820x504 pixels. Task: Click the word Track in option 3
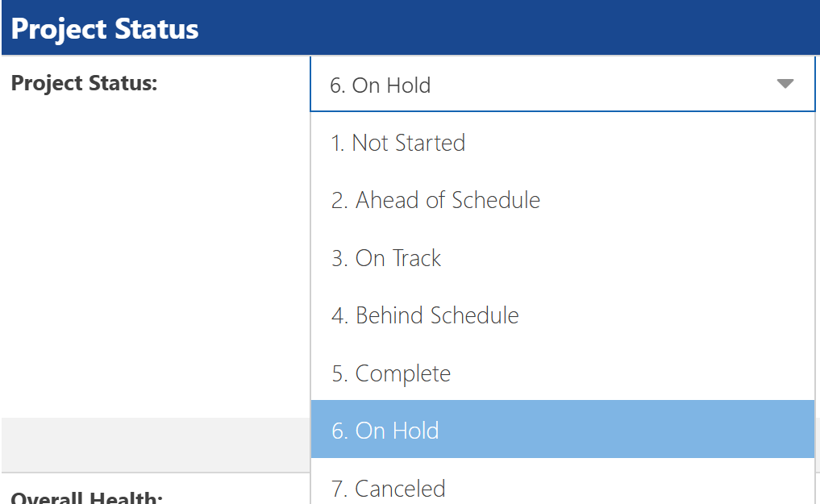point(417,258)
